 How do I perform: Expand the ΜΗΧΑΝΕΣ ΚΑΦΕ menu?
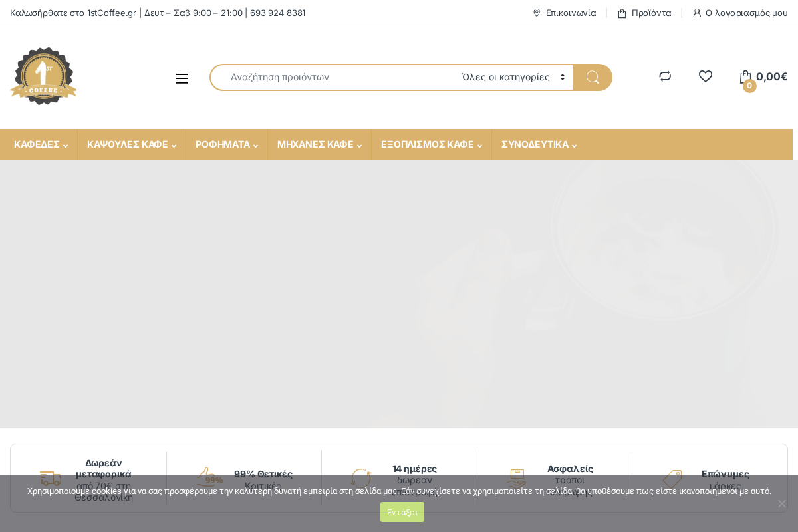319,144
